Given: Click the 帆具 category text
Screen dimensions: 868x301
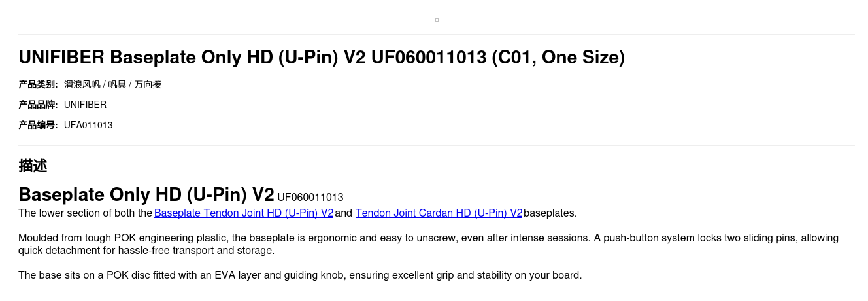Looking at the screenshot, I should (x=118, y=84).
